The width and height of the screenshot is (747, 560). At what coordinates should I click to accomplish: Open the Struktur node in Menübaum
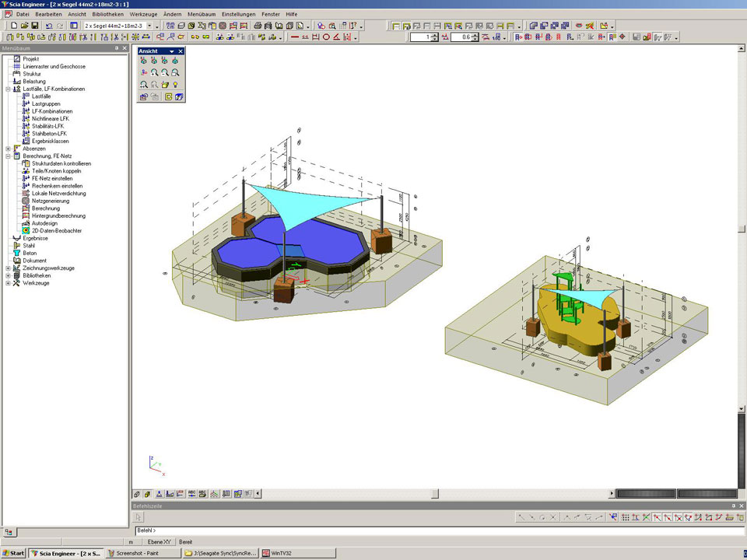click(x=31, y=74)
